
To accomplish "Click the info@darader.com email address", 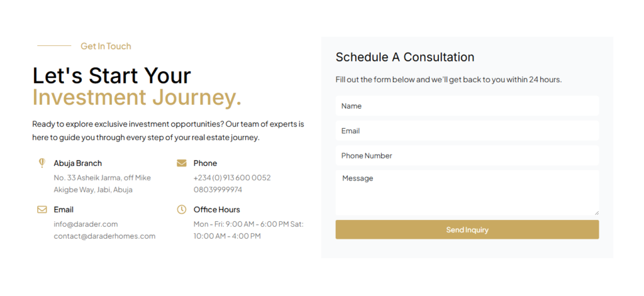I will [86, 224].
